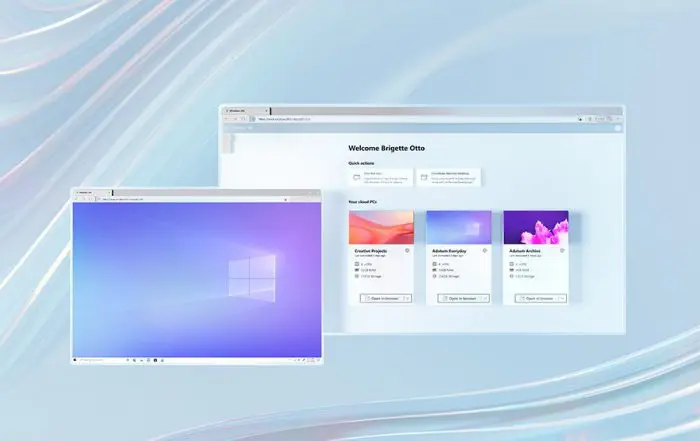Click 'Adatum Everyday' card title
700x441 pixels.
pyautogui.click(x=449, y=251)
